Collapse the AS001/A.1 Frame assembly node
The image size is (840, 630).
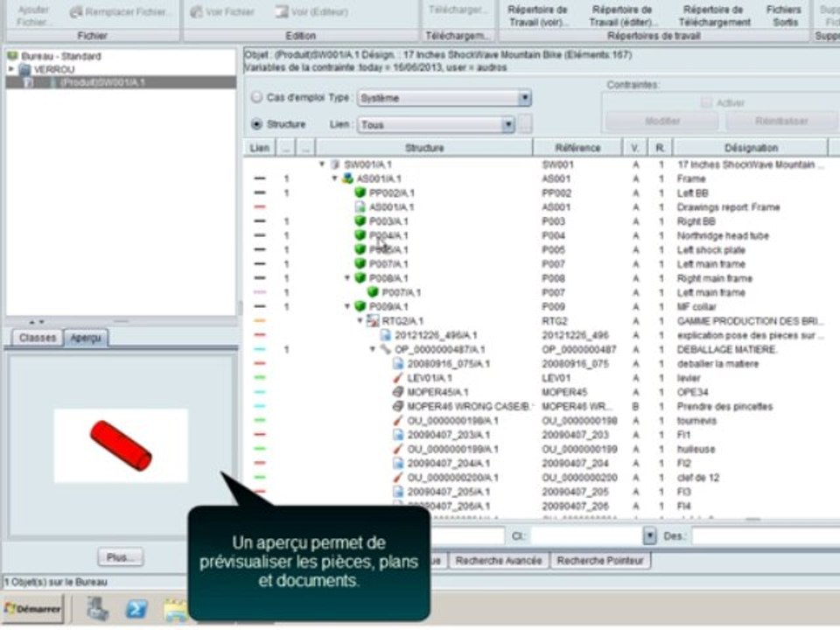tap(335, 178)
